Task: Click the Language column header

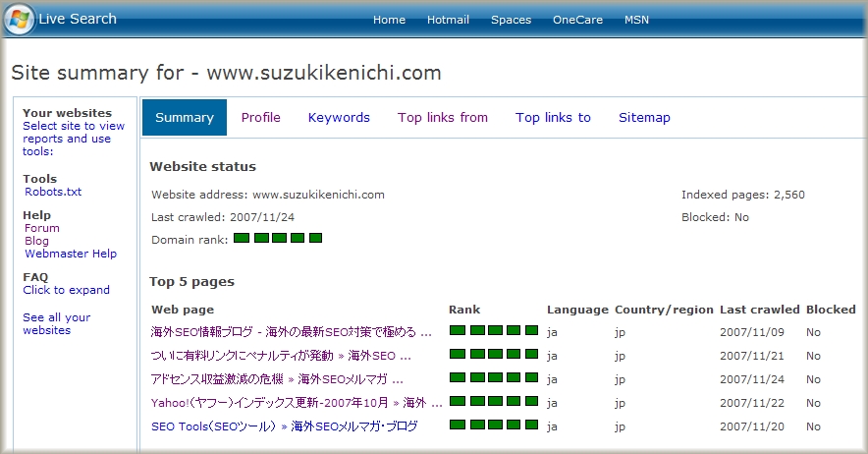Action: (x=577, y=310)
